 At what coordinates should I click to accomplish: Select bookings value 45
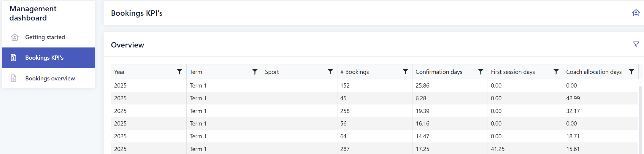(343, 98)
